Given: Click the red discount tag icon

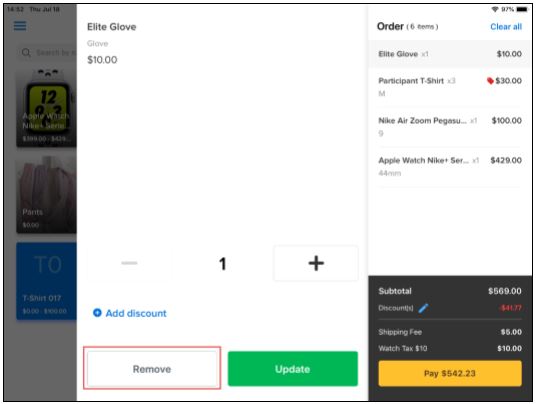Looking at the screenshot, I should [490, 81].
